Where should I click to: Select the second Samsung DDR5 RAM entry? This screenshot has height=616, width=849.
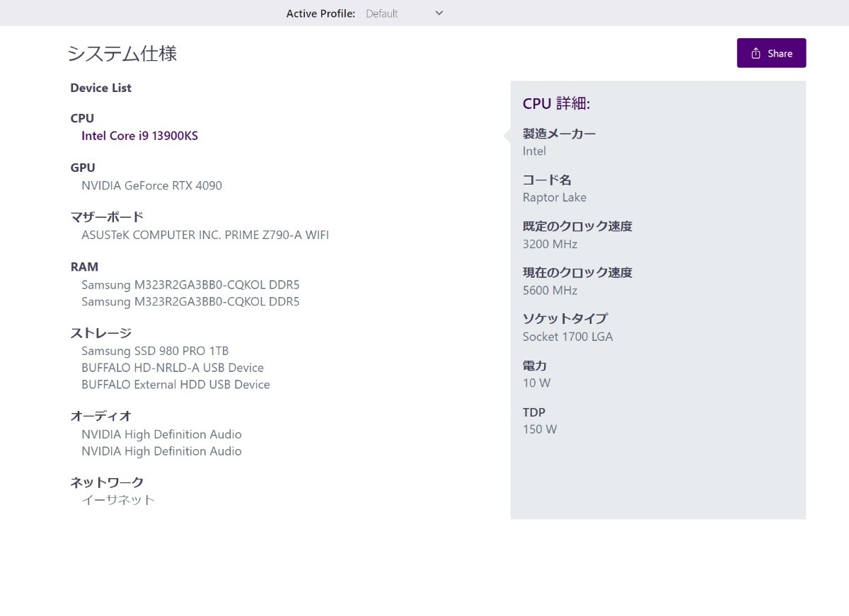[190, 302]
